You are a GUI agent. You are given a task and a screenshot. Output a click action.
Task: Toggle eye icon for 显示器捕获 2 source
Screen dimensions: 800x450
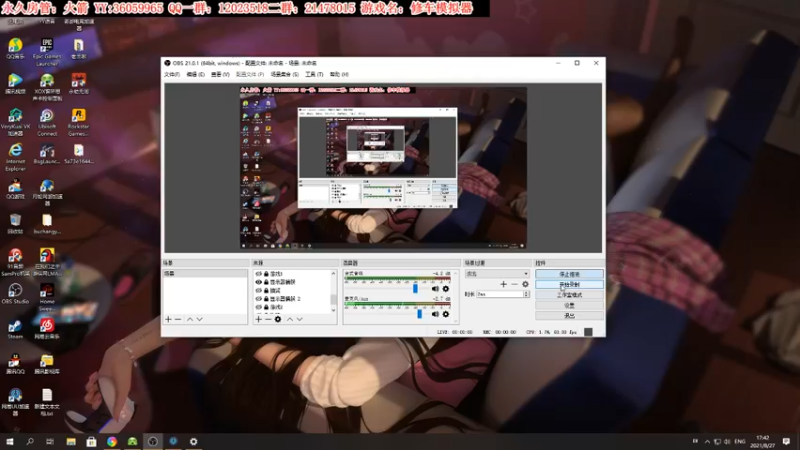coord(258,299)
